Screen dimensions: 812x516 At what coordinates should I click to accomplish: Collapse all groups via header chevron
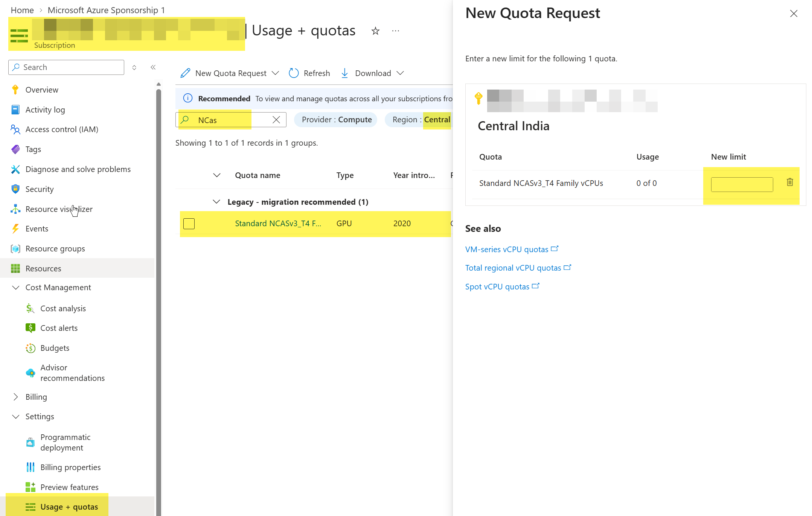(x=216, y=175)
